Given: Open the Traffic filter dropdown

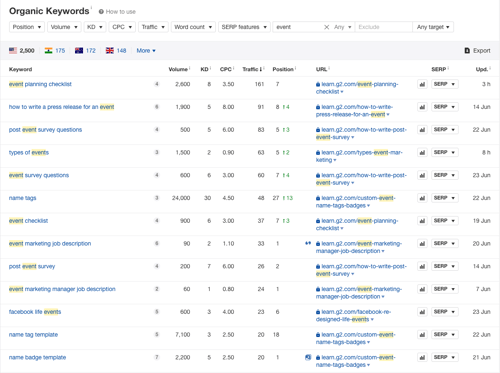Looking at the screenshot, I should click(153, 27).
